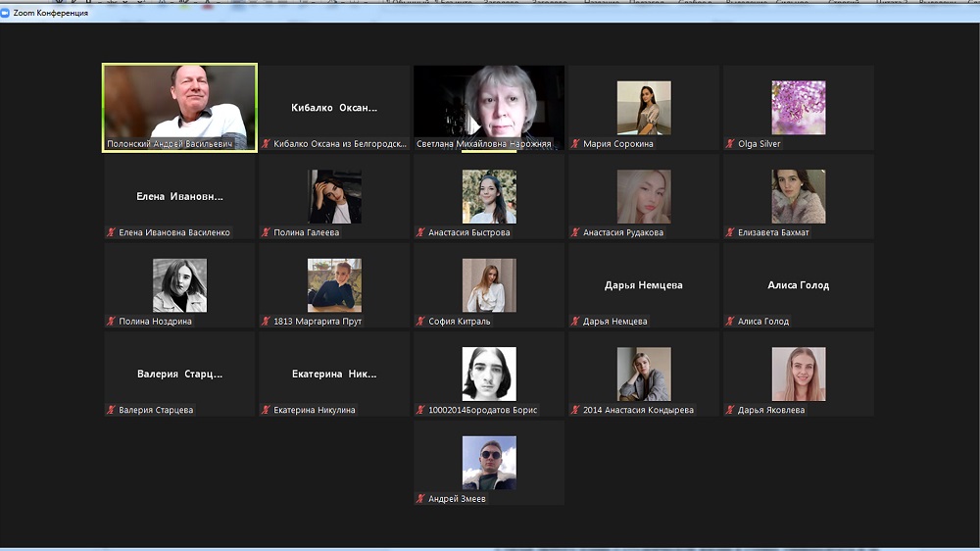Select the Дарья Немцева participant tile
Viewport: 980px width, 551px height.
pyautogui.click(x=643, y=285)
